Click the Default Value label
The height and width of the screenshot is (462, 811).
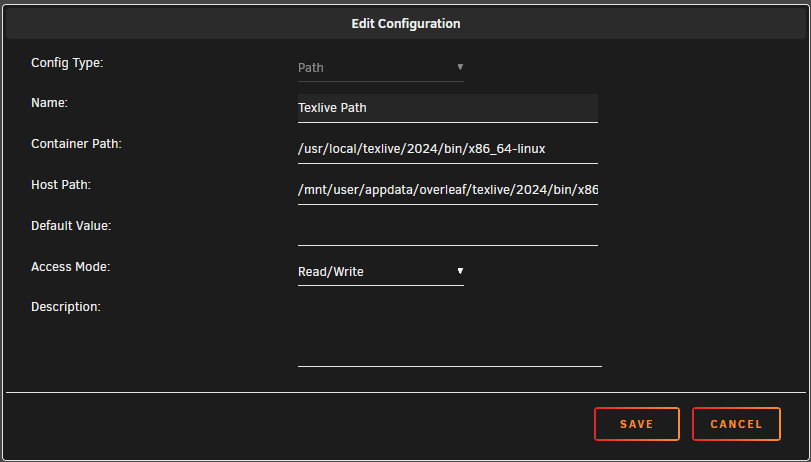tap(71, 226)
